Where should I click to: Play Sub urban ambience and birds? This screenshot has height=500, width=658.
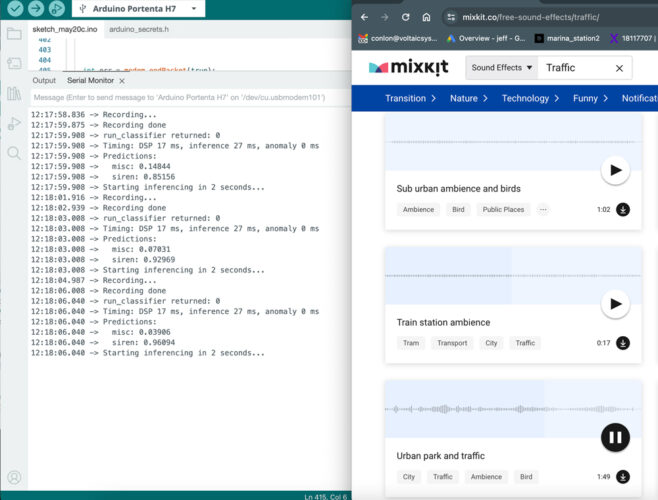(x=615, y=170)
